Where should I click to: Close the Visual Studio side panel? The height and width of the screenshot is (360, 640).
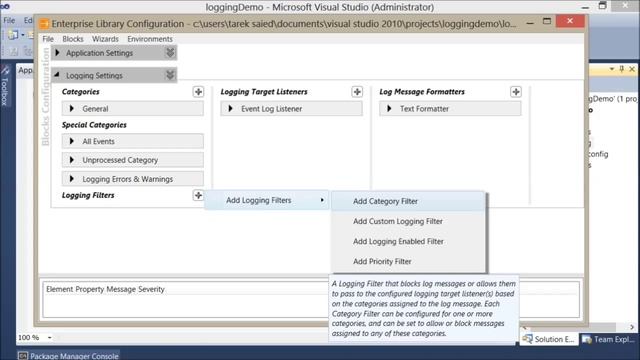click(632, 69)
